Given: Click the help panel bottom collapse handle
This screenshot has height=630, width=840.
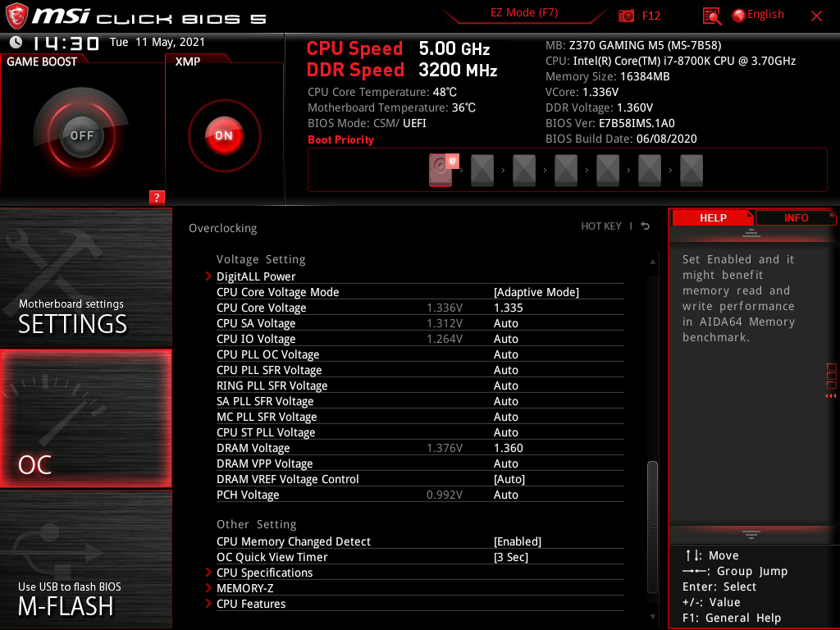Looking at the screenshot, I should point(751,535).
